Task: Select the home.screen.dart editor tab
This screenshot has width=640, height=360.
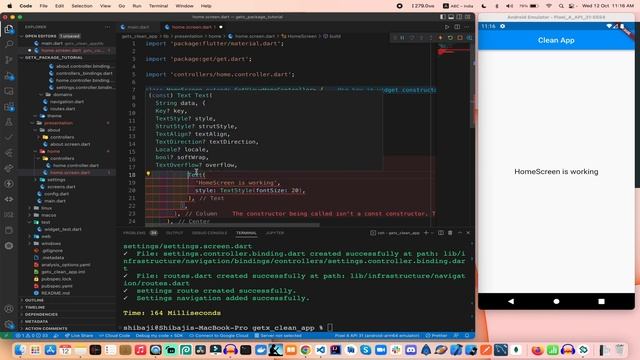Action: 191,27
